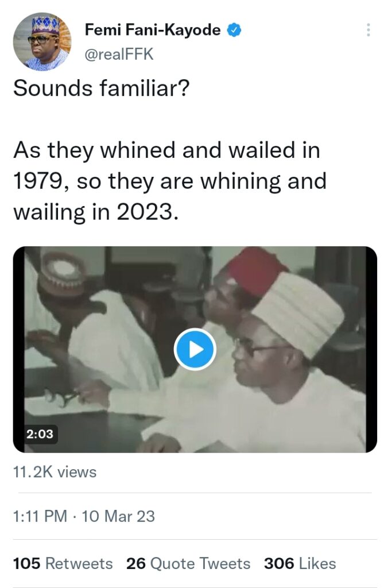Screen dimensions: 388x588
Task: Open the @realFFK handle
Action: (119, 54)
